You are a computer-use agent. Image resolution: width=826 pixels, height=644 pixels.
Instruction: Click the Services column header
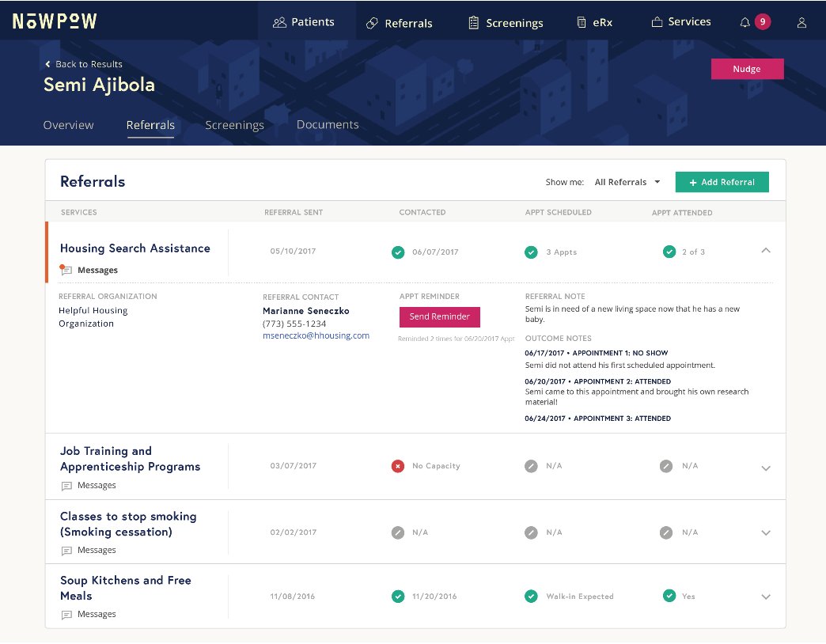pos(78,213)
